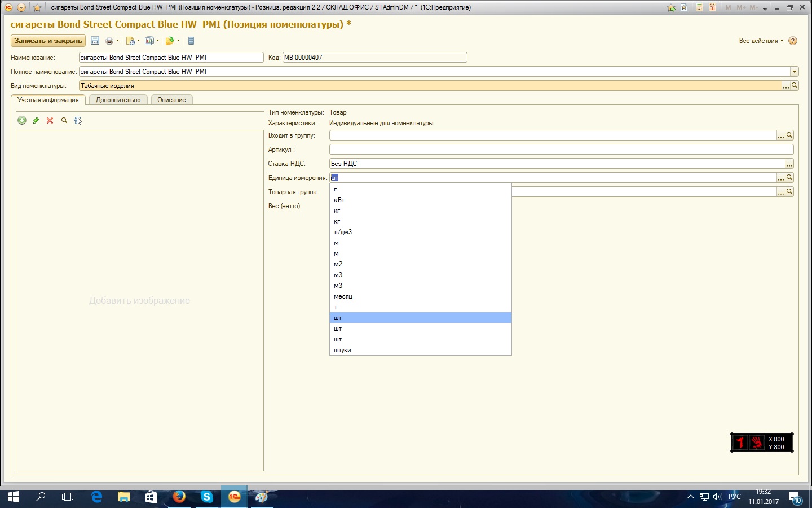Open the starred page history icon
This screenshot has height=508, width=812.
684,7
